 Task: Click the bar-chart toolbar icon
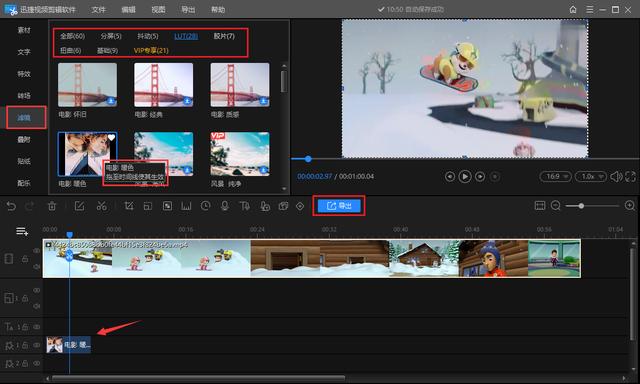click(186, 206)
